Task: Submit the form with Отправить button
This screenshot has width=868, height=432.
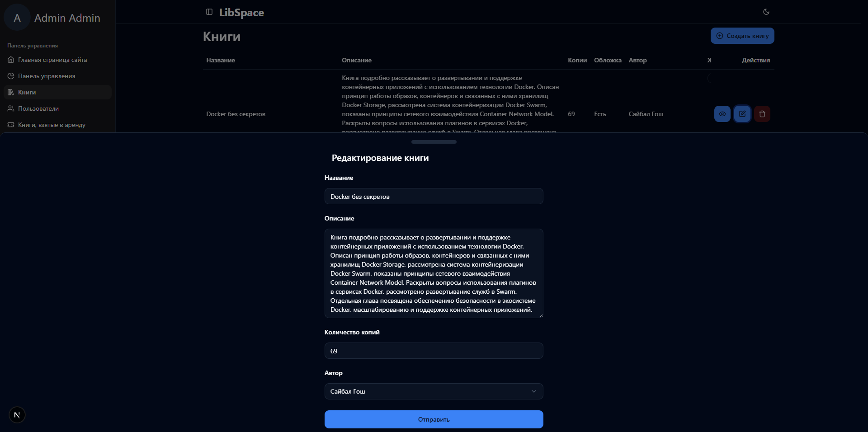Action: [x=434, y=419]
